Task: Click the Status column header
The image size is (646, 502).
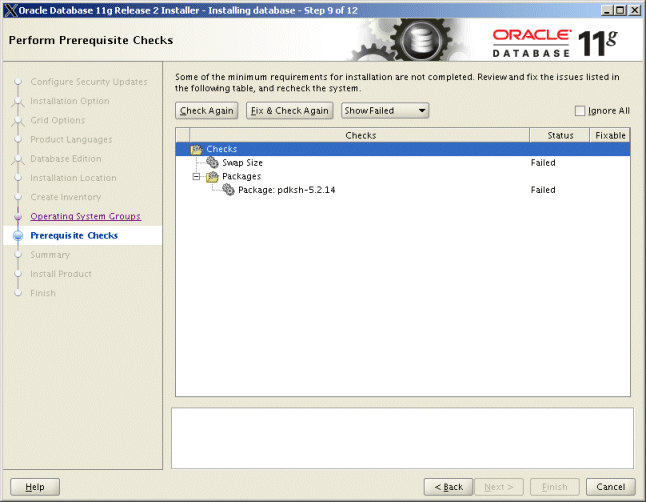Action: (x=560, y=135)
